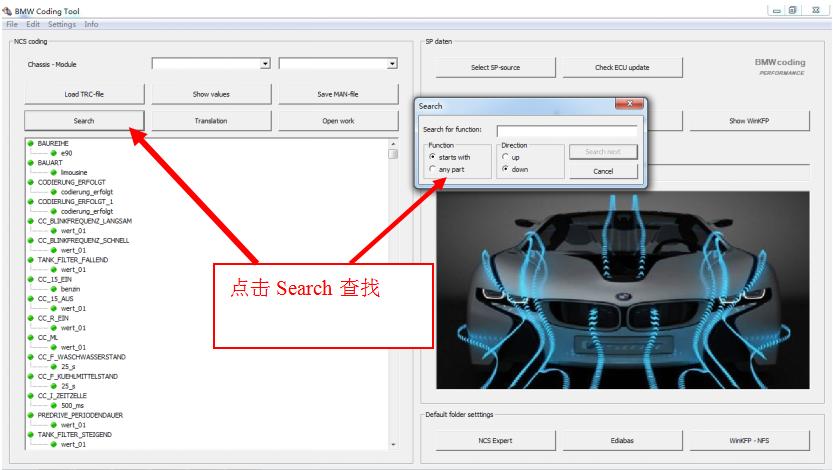Click green dot icon beside BAUART
Image resolution: width=833 pixels, height=470 pixels.
(31, 163)
